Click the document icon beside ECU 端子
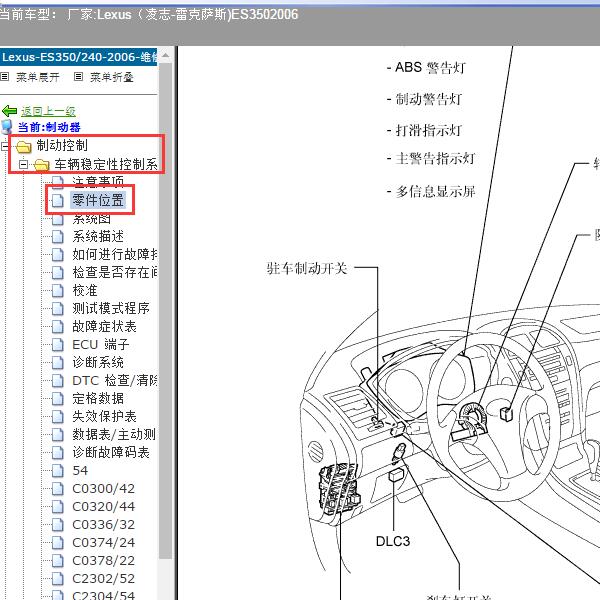Screen dimensions: 600x600 58,345
